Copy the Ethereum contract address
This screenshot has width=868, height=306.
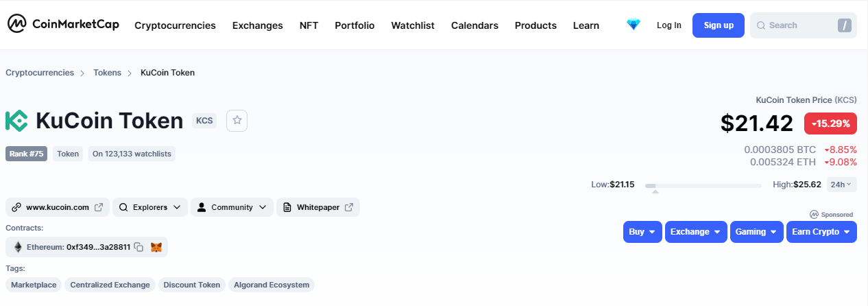click(x=138, y=247)
